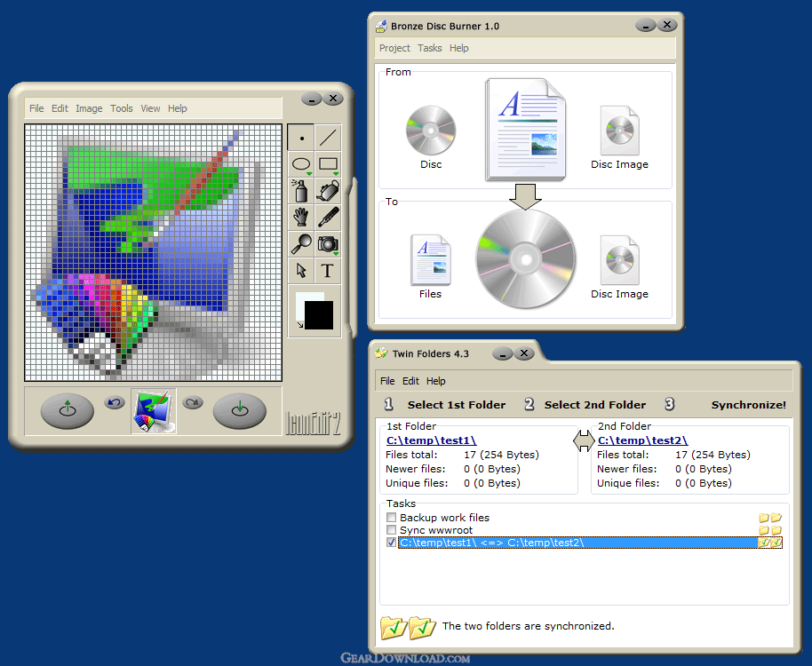The image size is (812, 666).
Task: Open the Ellipse tool dropdown arrow
Action: click(x=309, y=174)
